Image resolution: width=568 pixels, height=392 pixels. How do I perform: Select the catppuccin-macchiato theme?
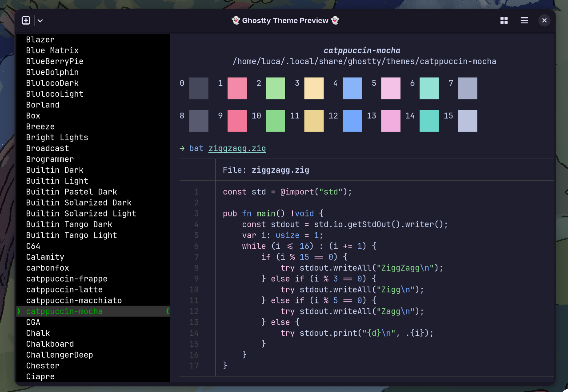(93, 300)
